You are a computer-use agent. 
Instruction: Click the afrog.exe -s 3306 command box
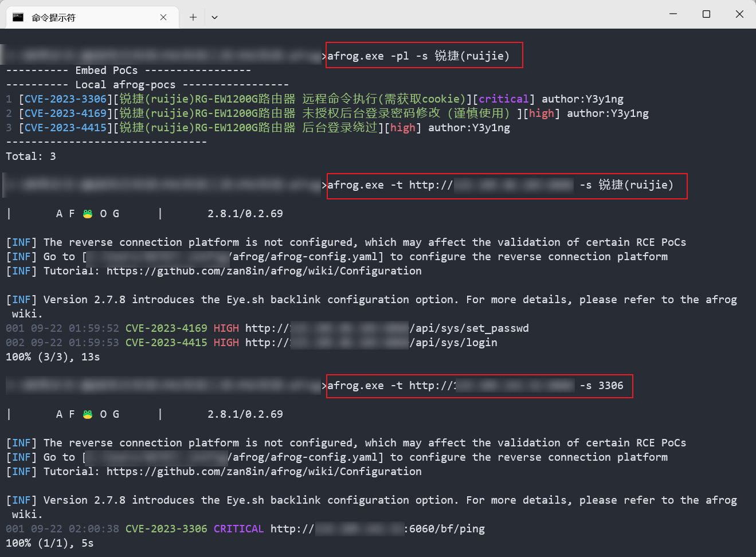pyautogui.click(x=479, y=386)
